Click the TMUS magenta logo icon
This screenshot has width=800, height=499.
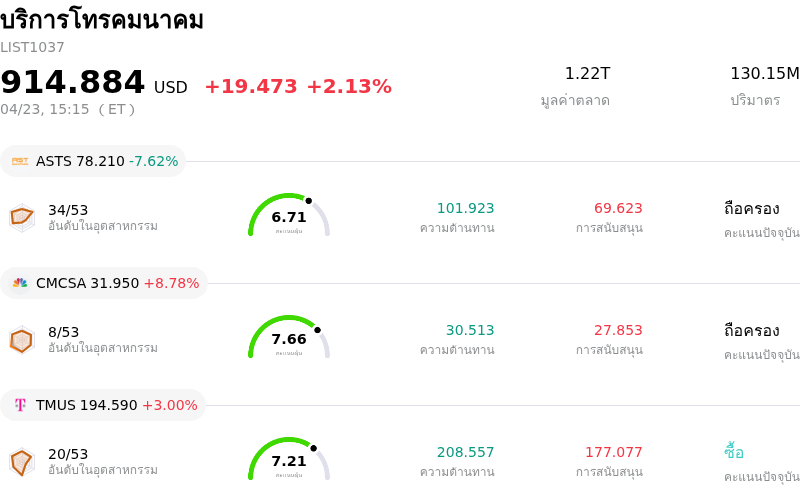(20, 405)
